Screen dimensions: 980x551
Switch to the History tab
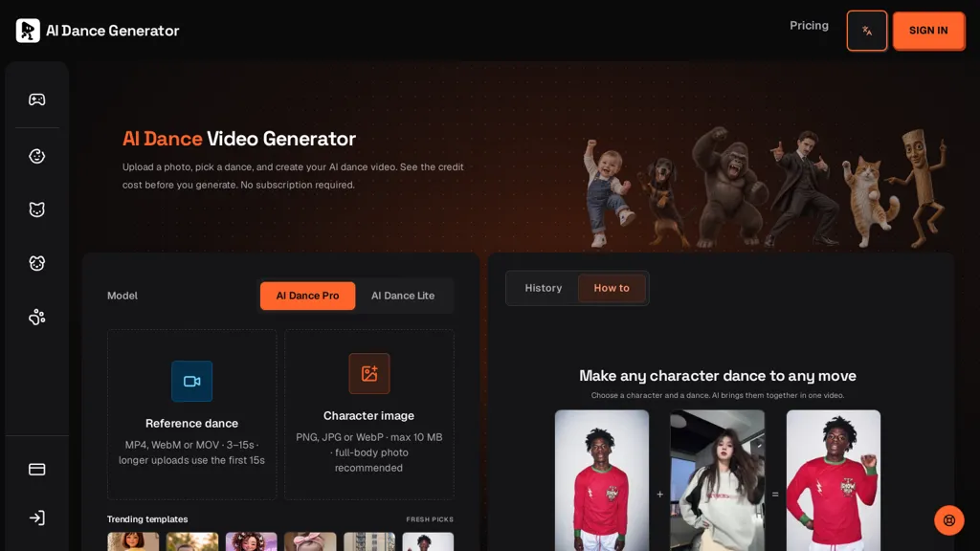pyautogui.click(x=544, y=288)
